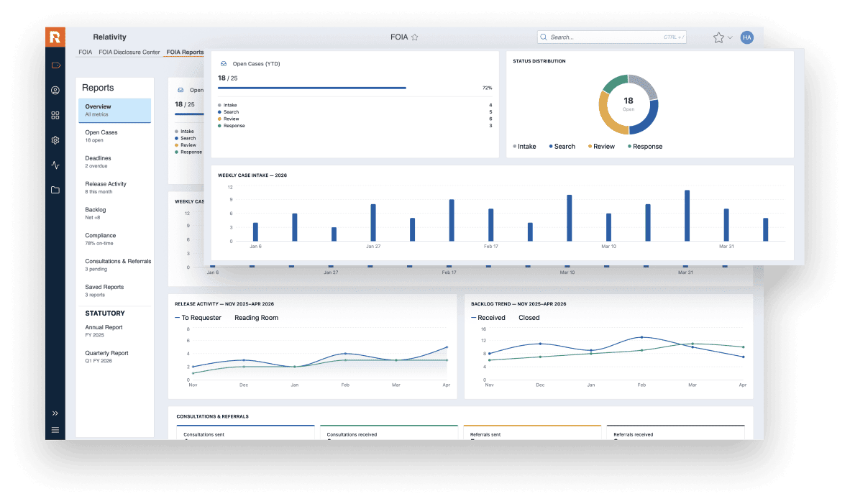Open the Annual Report FY 2025
Image resolution: width=850 pixels, height=504 pixels.
[115, 331]
